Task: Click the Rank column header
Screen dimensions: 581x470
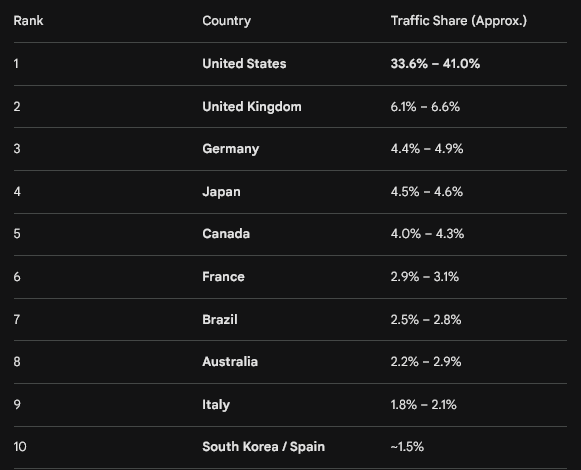Action: (28, 21)
